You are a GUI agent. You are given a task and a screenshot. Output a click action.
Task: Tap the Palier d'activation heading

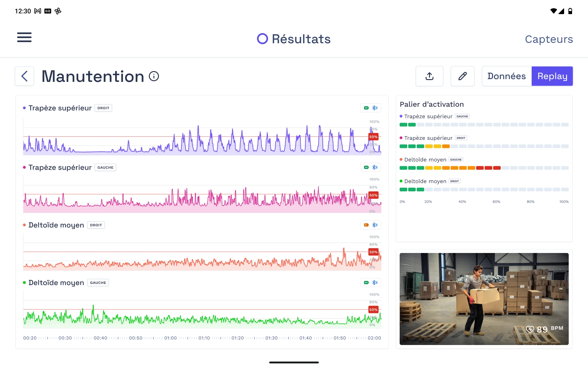(432, 104)
